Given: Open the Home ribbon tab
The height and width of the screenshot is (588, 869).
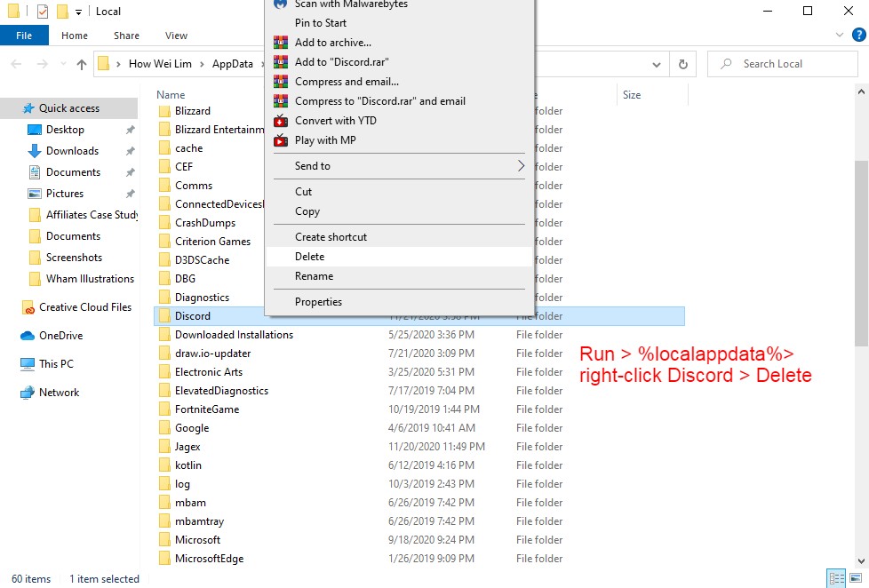Looking at the screenshot, I should point(75,36).
